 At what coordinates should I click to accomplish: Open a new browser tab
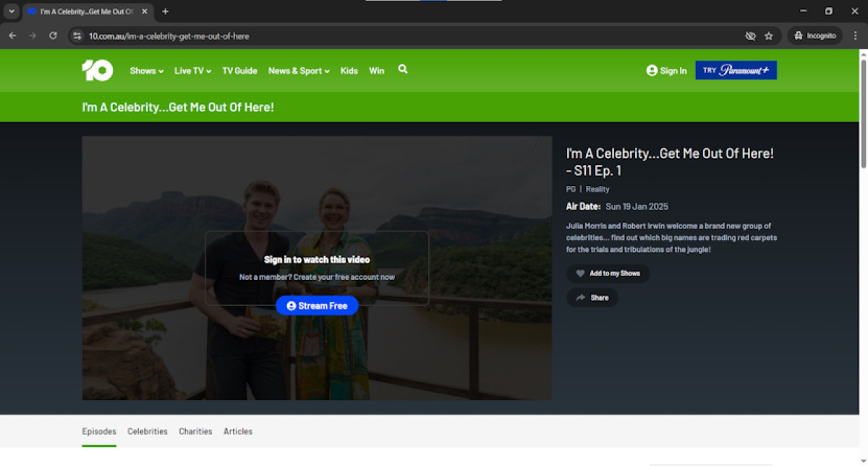click(x=166, y=12)
